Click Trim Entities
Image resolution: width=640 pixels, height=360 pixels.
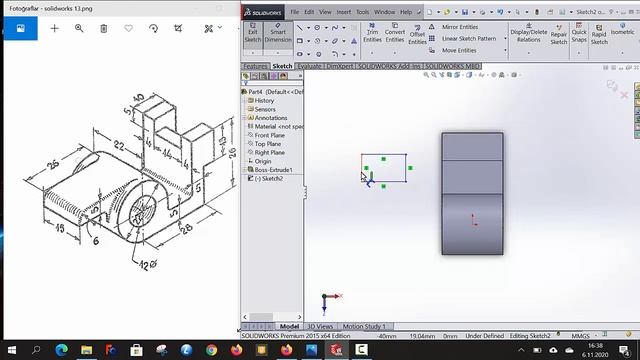(372, 33)
